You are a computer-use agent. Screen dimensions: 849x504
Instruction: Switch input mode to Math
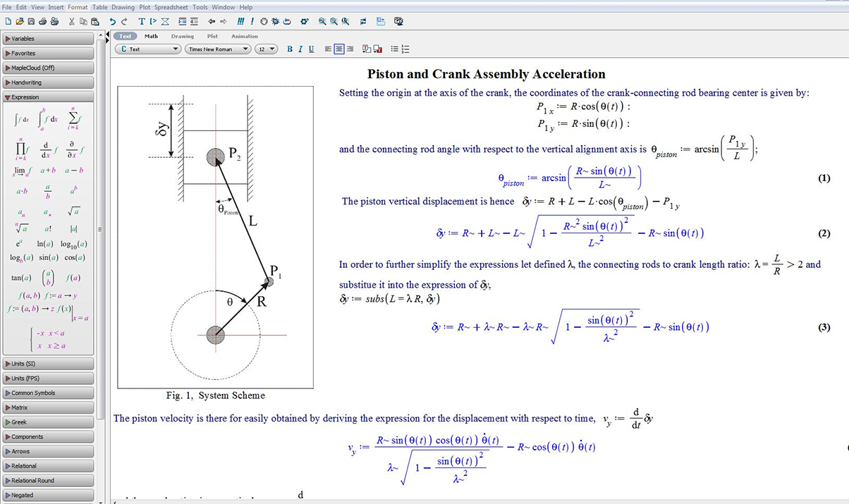[x=152, y=36]
